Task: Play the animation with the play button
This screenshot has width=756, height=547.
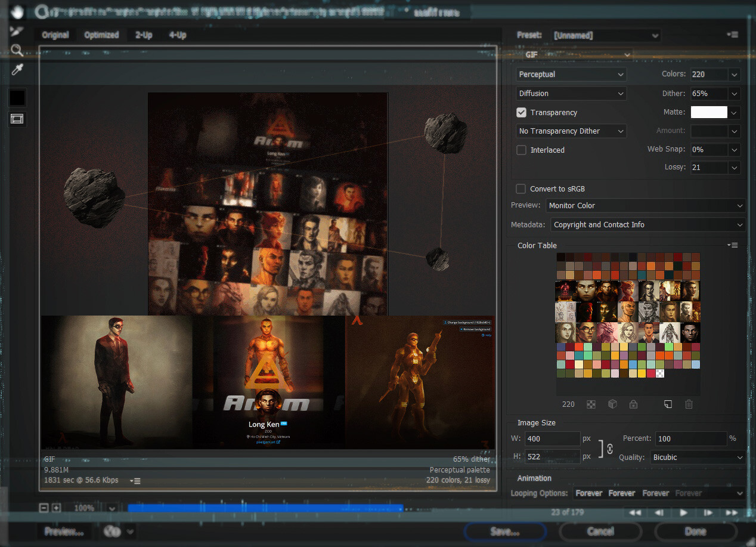Action: [x=684, y=512]
